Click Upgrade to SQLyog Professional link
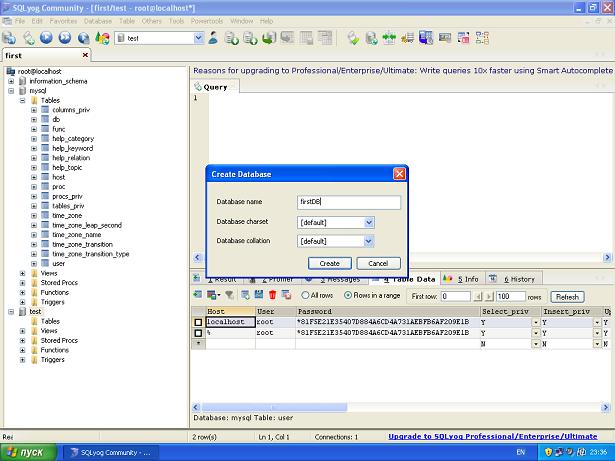The image size is (615, 461). (493, 436)
